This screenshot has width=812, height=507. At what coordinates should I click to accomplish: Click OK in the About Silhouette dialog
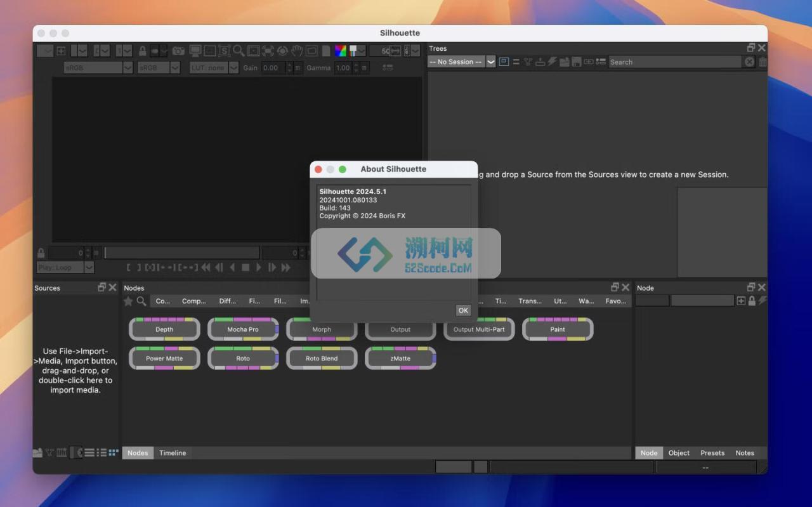coord(463,310)
